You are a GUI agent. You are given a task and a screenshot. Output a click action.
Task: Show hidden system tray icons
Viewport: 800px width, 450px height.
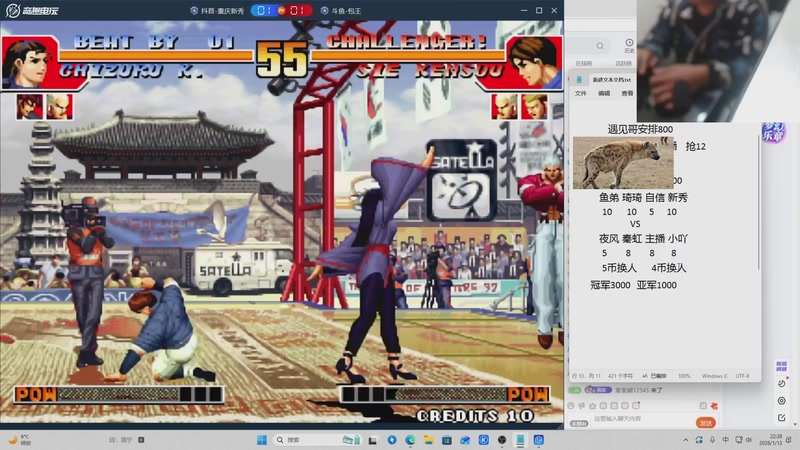[x=686, y=440]
